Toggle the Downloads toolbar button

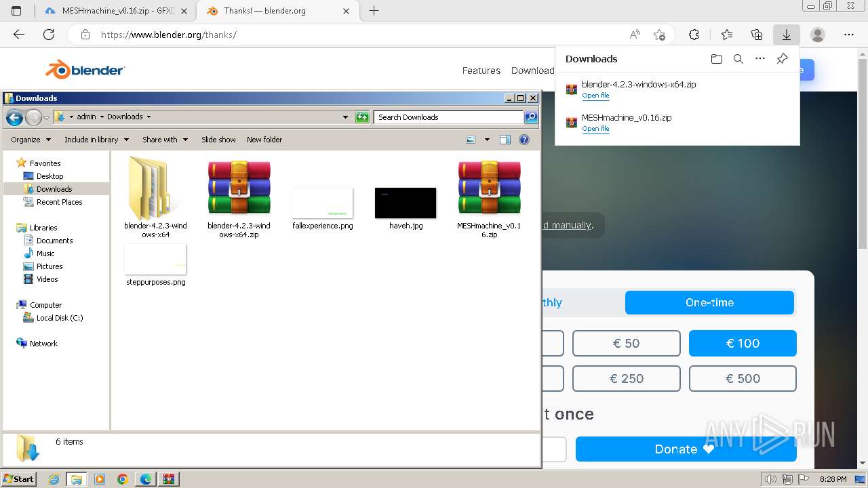pyautogui.click(x=787, y=35)
